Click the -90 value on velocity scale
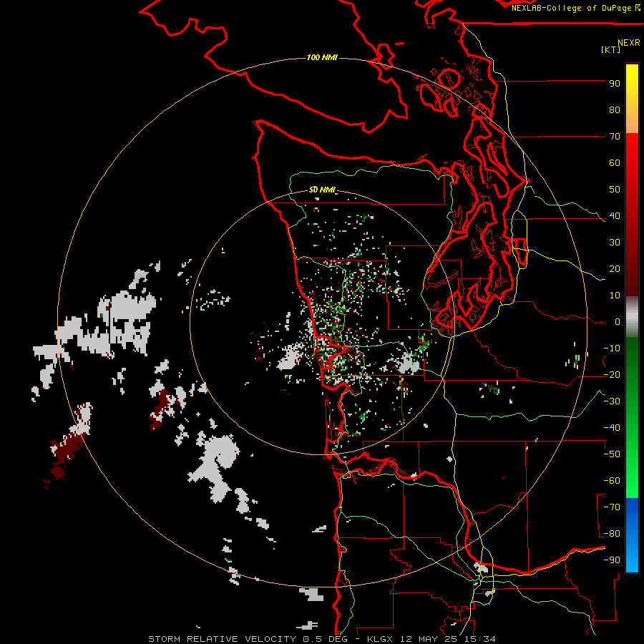The image size is (644, 644). click(612, 560)
